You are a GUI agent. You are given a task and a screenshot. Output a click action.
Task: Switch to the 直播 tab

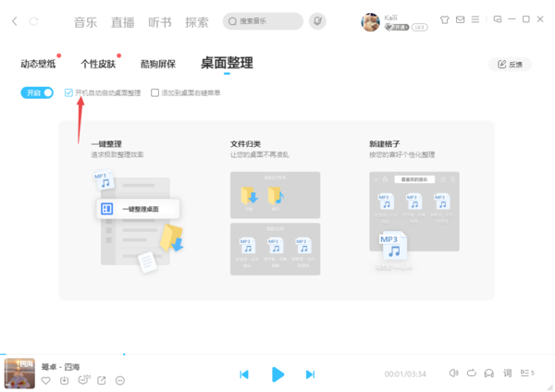(x=122, y=22)
